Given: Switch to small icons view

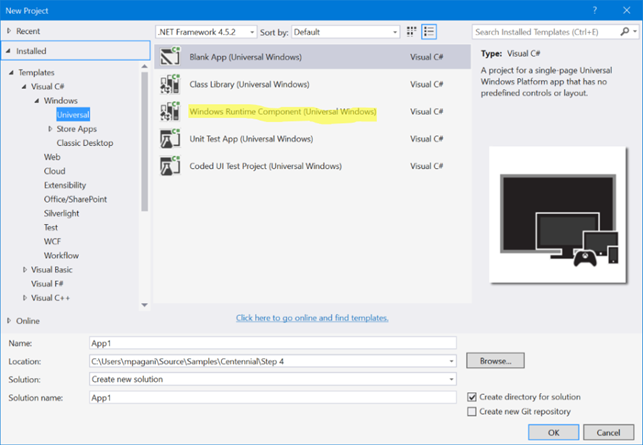Looking at the screenshot, I should tap(411, 32).
